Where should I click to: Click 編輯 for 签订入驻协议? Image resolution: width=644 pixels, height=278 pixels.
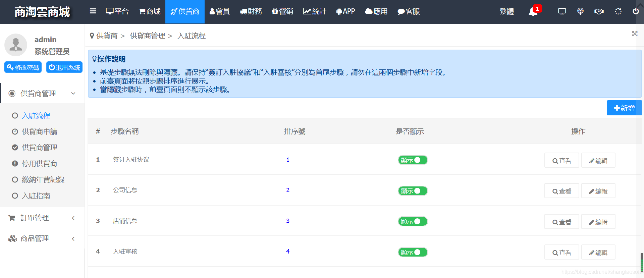[598, 160]
